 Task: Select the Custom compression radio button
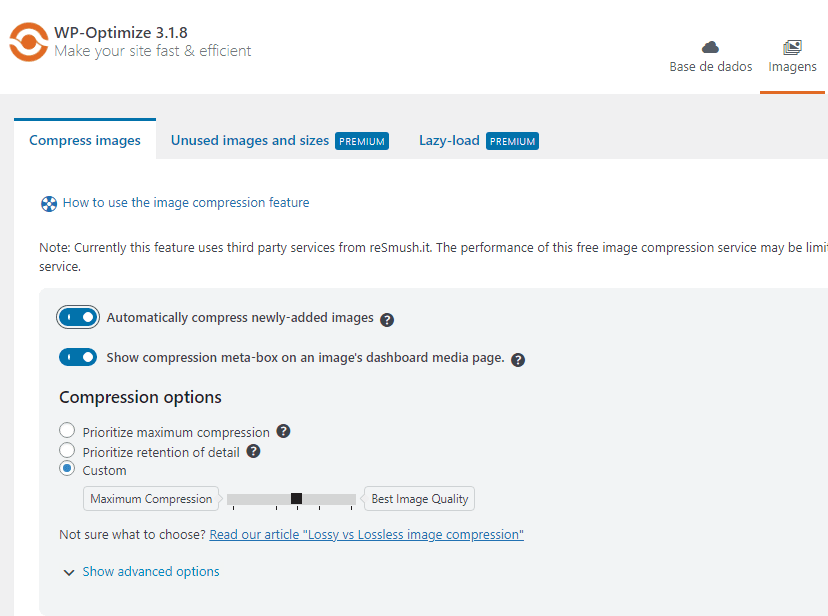pos(67,468)
